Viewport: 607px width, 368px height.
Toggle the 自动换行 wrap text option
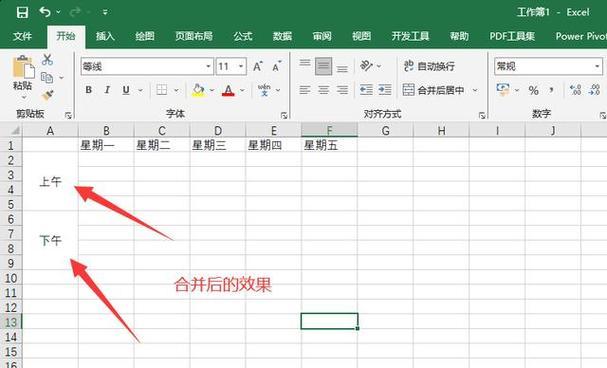(x=429, y=66)
